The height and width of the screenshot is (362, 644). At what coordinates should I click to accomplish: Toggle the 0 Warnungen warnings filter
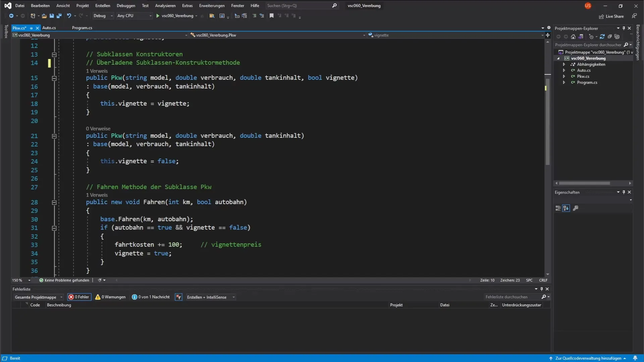tap(110, 297)
